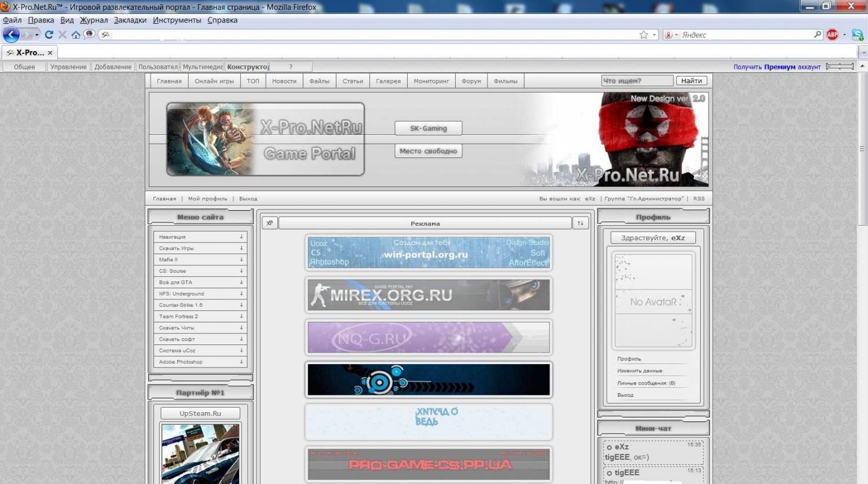Open the Yandex search engine dropdown
The image size is (868, 484).
[669, 35]
